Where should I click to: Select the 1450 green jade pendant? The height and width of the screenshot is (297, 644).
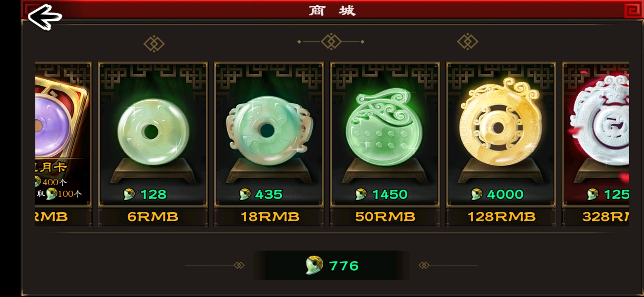click(385, 134)
